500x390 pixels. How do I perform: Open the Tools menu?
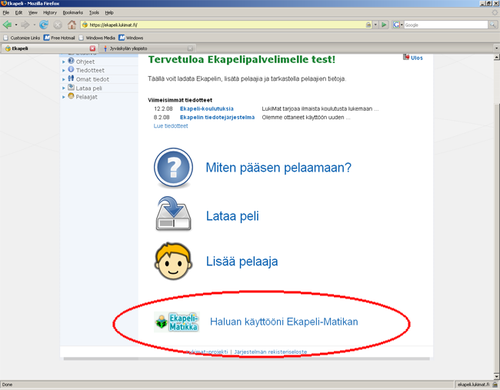pyautogui.click(x=94, y=13)
